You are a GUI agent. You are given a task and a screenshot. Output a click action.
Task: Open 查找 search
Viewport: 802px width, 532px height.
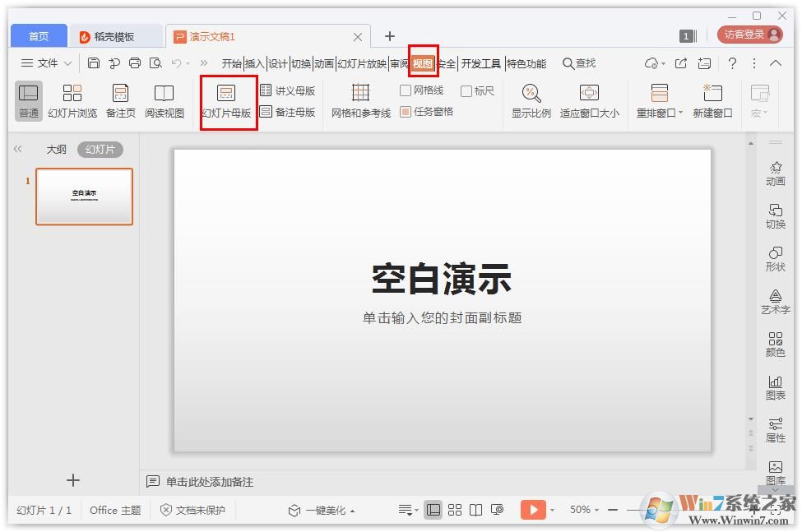point(578,62)
